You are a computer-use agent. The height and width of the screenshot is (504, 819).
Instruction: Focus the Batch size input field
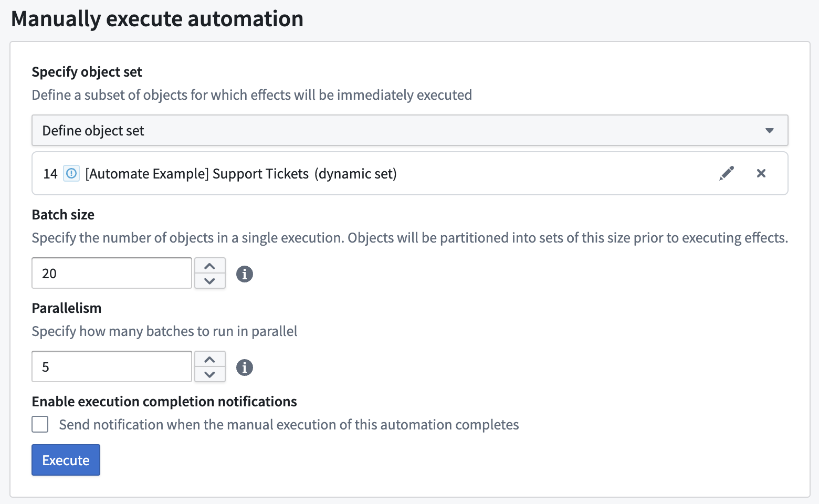[x=112, y=273]
